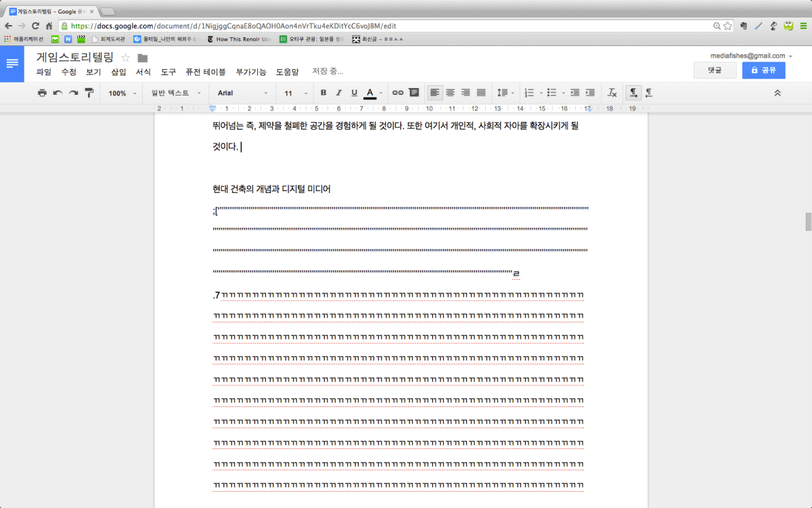Click the 댓글 comments button

point(715,70)
